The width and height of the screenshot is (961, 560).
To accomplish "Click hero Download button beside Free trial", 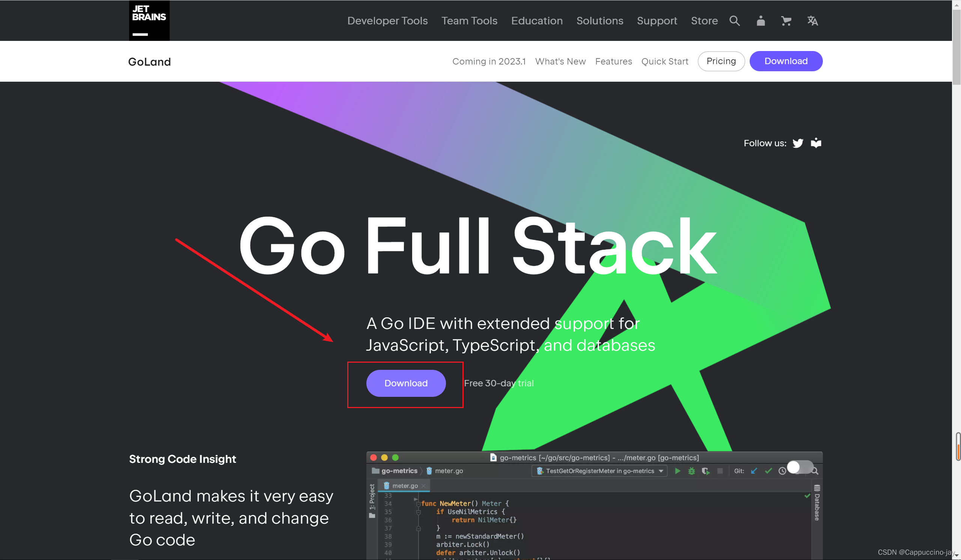I will click(406, 383).
